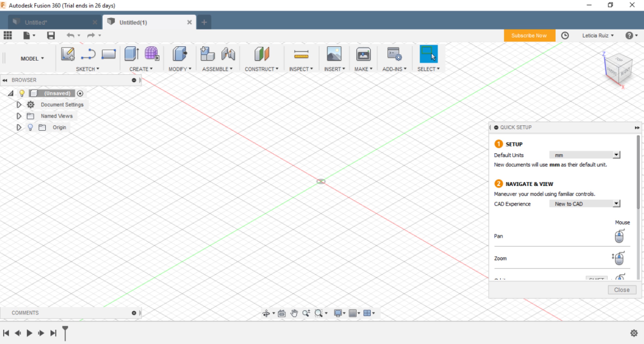This screenshot has height=344, width=644.
Task: Open the Create Form tool
Action: [151, 54]
